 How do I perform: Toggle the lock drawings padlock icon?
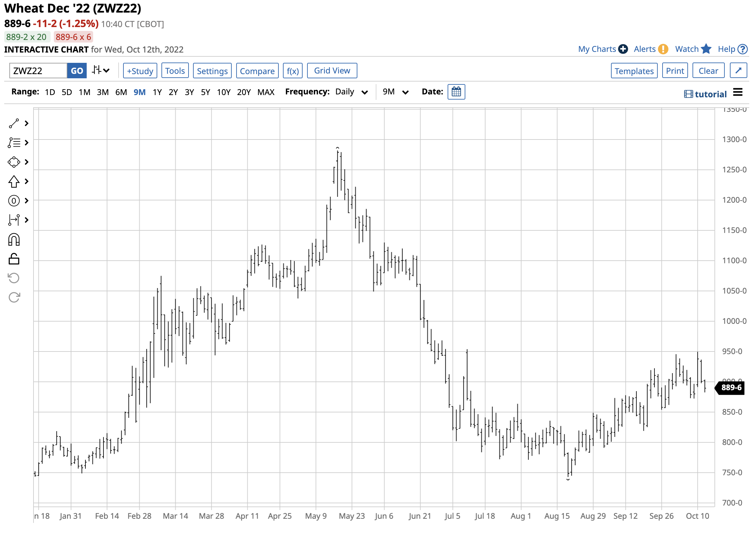(14, 259)
